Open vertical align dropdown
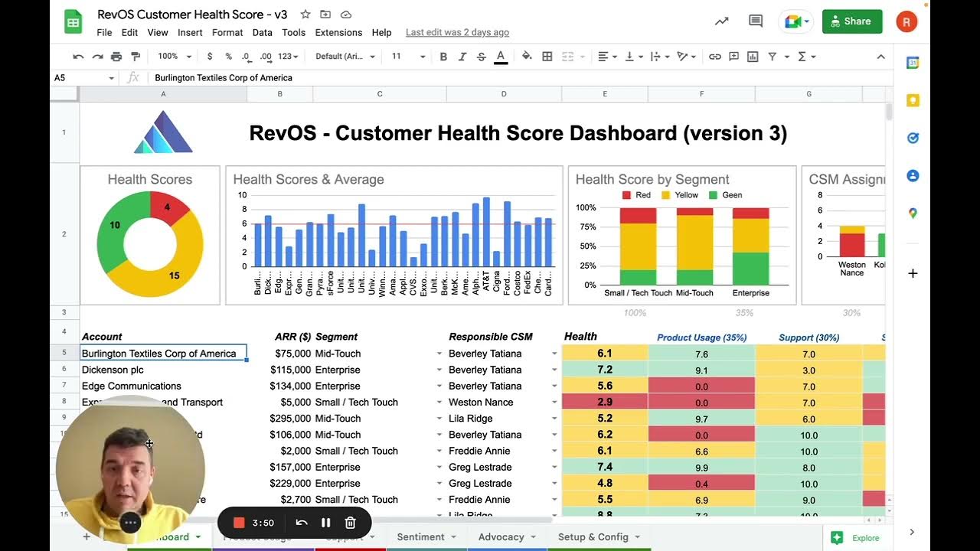980x551 pixels. point(633,57)
